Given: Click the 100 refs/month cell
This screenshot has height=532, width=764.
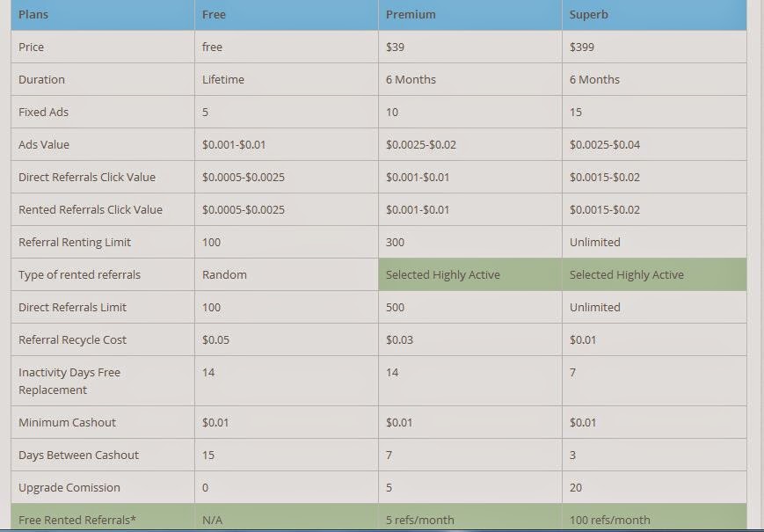Looking at the screenshot, I should point(609,520).
